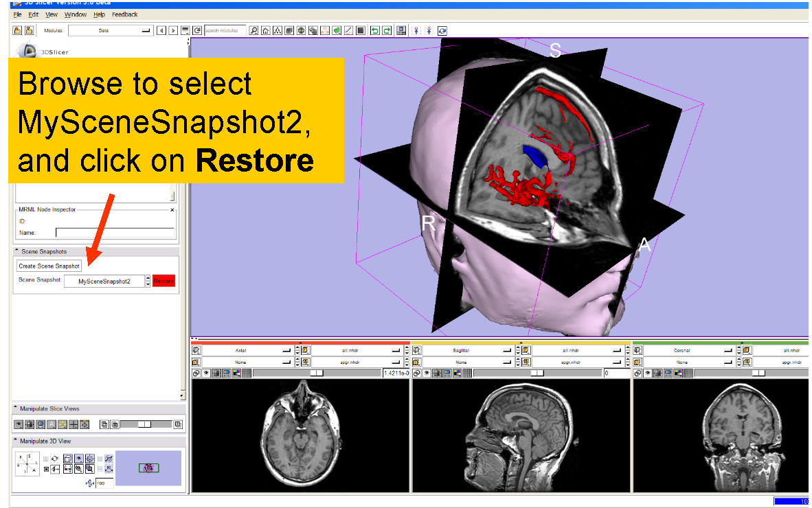This screenshot has width=812, height=508.
Task: Click the Home module icon in toolbar
Action: [x=265, y=30]
